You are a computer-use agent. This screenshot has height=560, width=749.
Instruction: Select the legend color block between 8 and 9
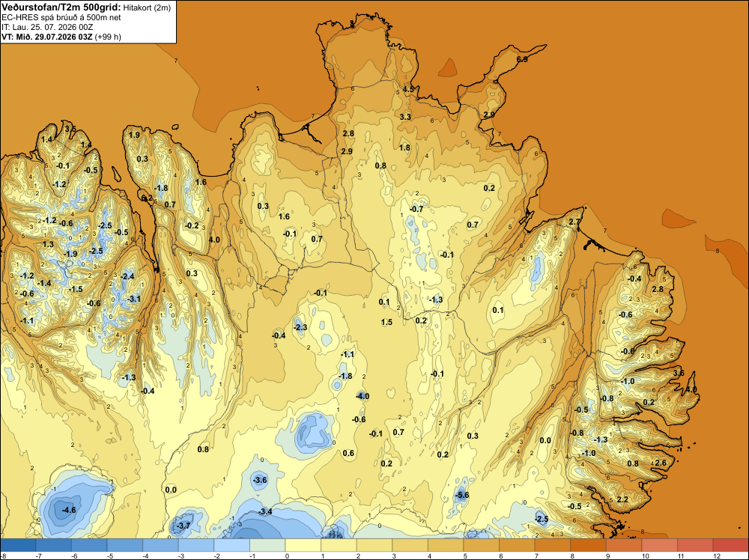[588, 545]
